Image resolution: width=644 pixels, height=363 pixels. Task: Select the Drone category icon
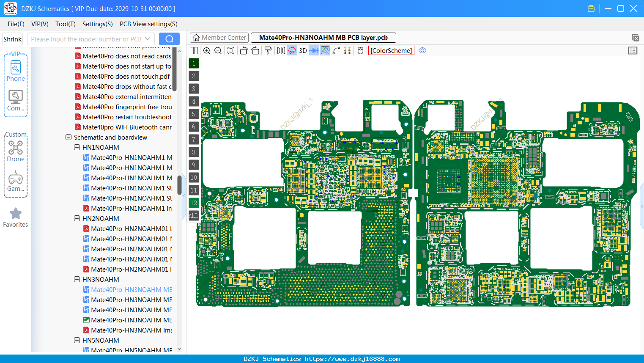[x=16, y=151]
